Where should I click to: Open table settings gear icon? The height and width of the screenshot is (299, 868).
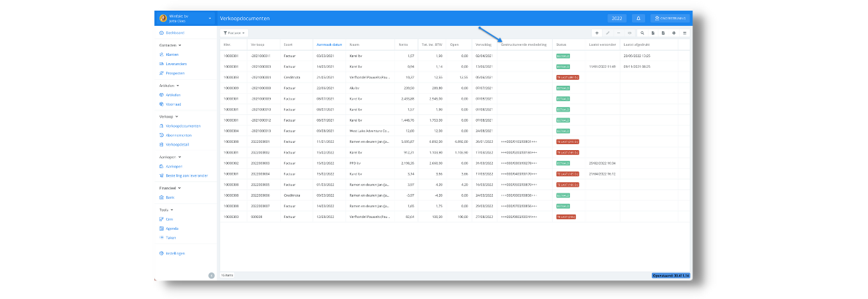pyautogui.click(x=674, y=33)
